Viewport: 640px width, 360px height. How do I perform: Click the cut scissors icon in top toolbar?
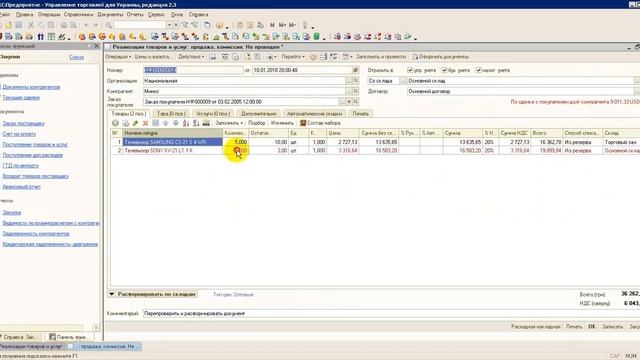coord(31,25)
